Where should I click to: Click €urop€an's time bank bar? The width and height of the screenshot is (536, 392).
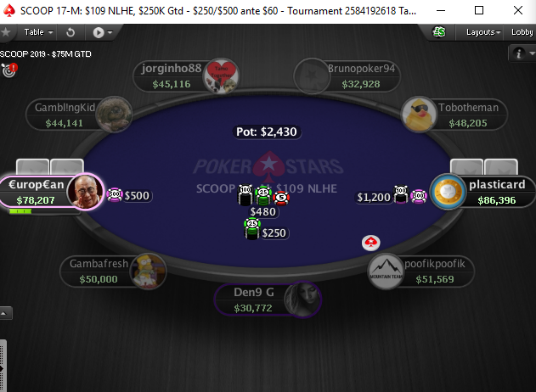pyautogui.click(x=20, y=211)
